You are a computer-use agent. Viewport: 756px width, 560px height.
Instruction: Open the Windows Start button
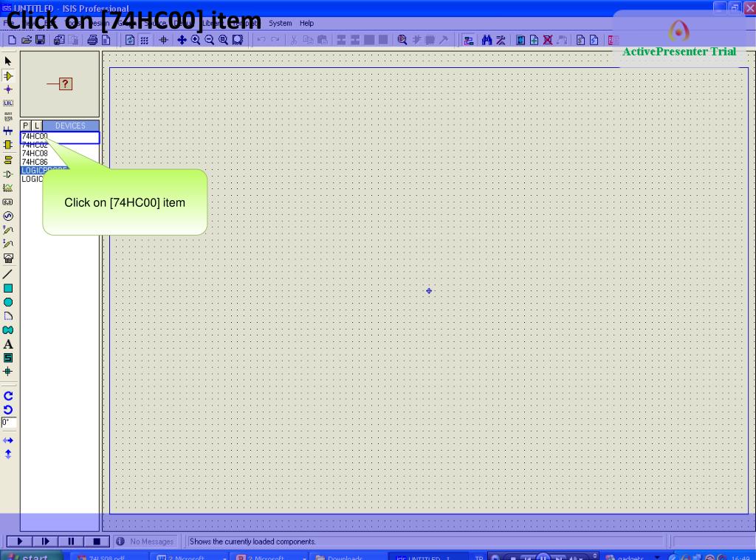pos(31,556)
